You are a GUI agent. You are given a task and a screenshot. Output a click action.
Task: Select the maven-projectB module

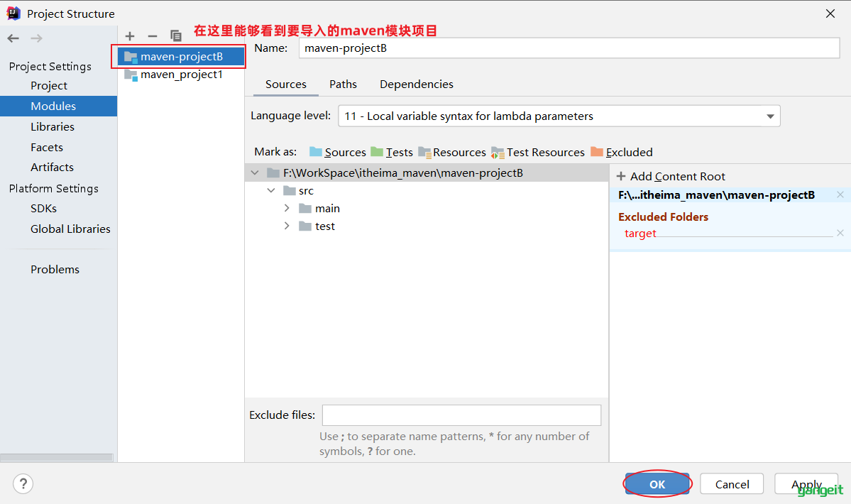coord(181,56)
